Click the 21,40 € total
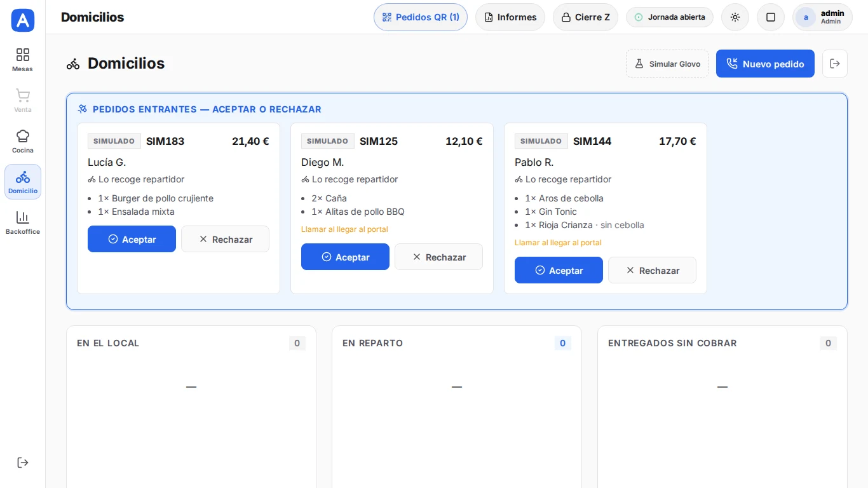The height and width of the screenshot is (488, 868). [250, 141]
